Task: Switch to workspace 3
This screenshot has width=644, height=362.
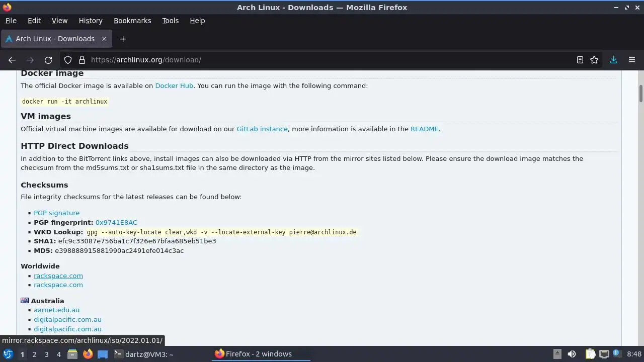Action: pos(46,354)
